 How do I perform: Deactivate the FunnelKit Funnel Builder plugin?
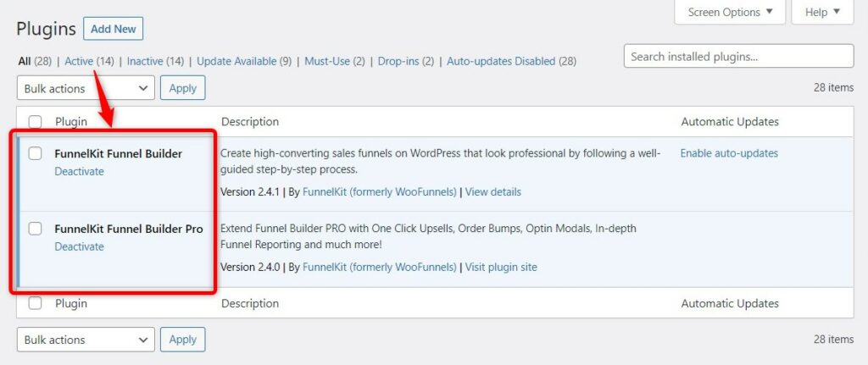click(x=79, y=171)
